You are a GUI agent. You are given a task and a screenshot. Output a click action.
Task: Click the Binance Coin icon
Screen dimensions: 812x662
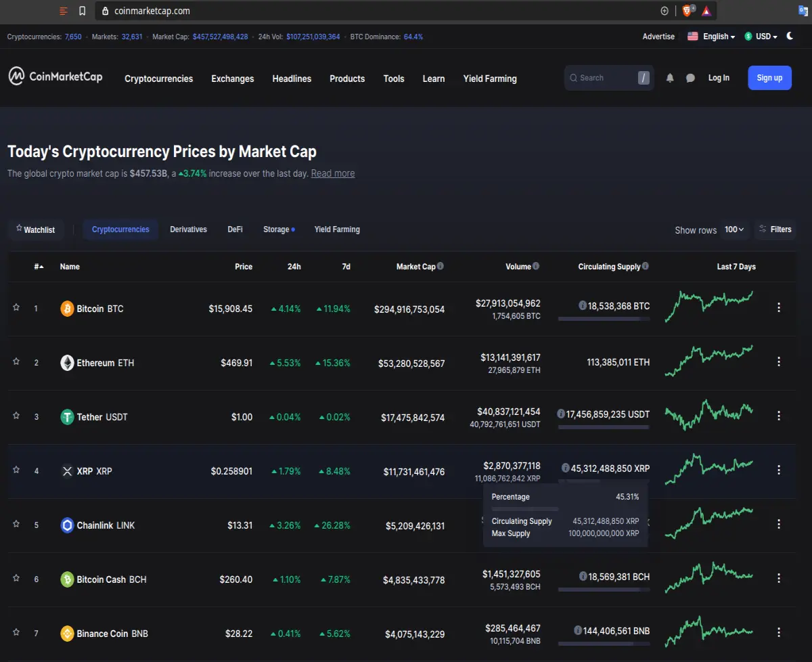click(67, 634)
